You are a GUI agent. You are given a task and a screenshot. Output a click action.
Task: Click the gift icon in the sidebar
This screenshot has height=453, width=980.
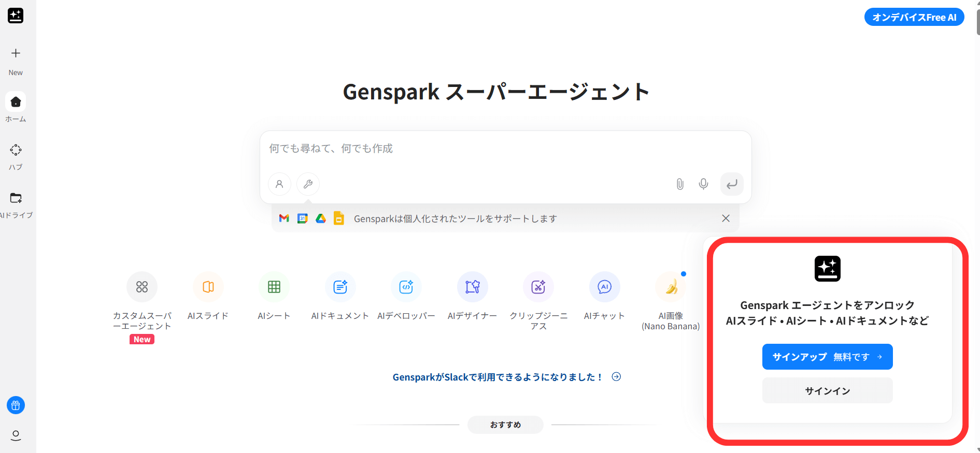pos(16,405)
